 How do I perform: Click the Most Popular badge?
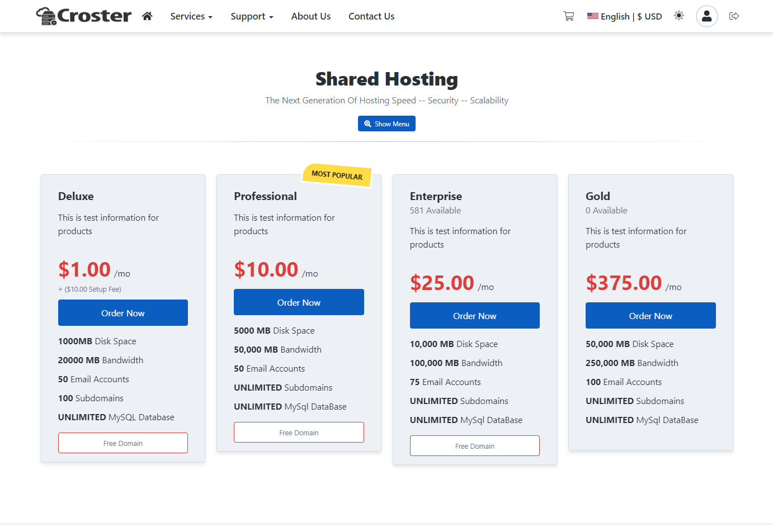tap(337, 175)
